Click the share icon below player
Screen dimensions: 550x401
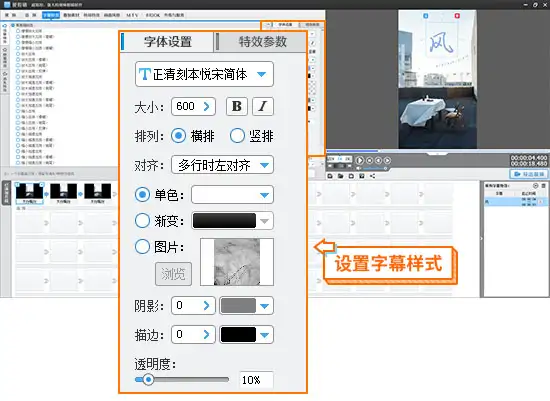click(x=373, y=176)
